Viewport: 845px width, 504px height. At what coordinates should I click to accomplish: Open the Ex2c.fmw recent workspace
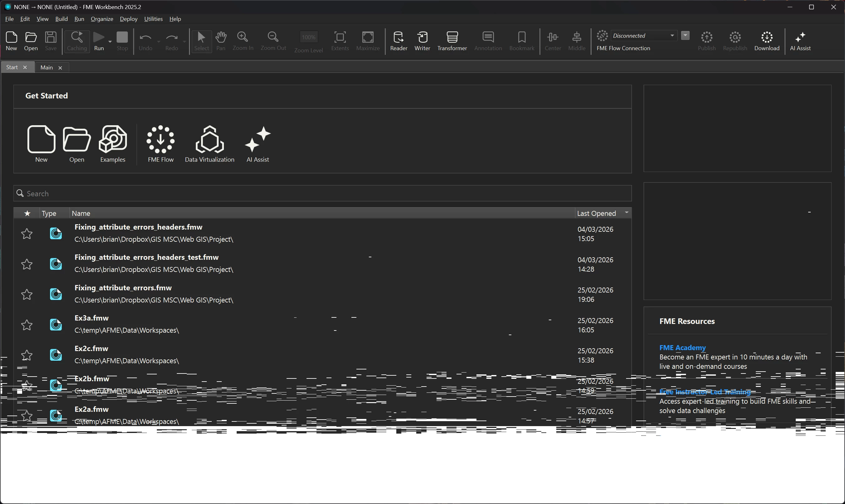pos(91,349)
